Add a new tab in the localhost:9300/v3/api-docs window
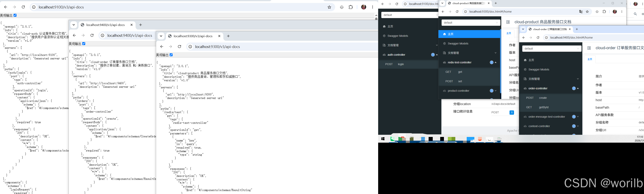The image size is (644, 194). pyautogui.click(x=228, y=36)
